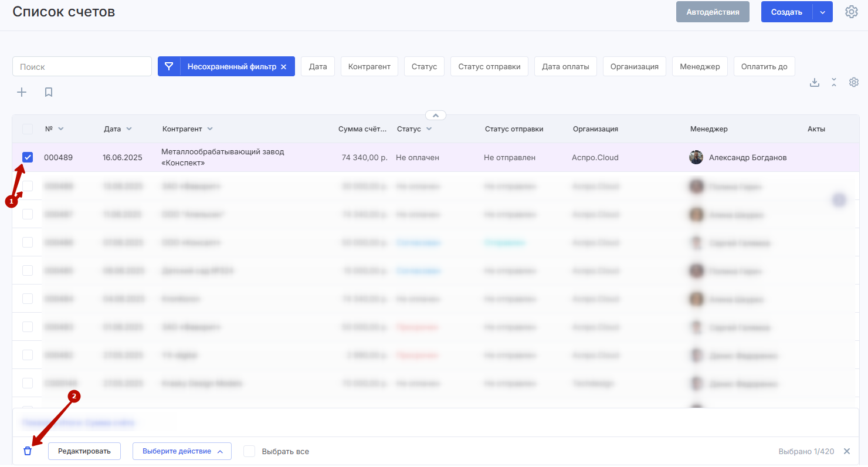Click the 'Редактировать' button
868x467 pixels.
(84, 451)
